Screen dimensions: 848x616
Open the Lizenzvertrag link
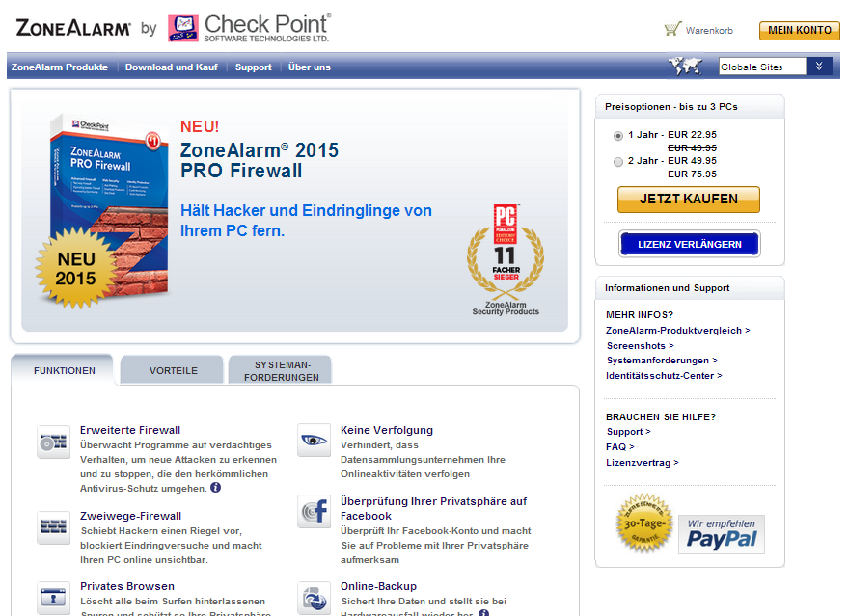[x=642, y=463]
